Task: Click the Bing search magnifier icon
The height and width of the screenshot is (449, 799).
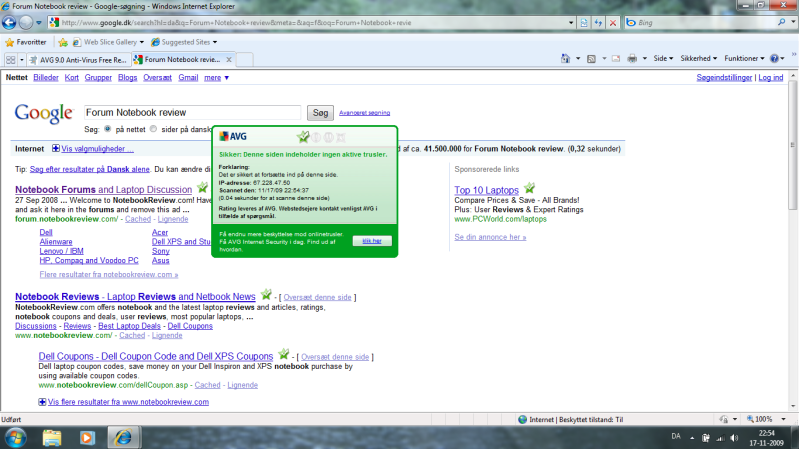Action: pyautogui.click(x=781, y=22)
